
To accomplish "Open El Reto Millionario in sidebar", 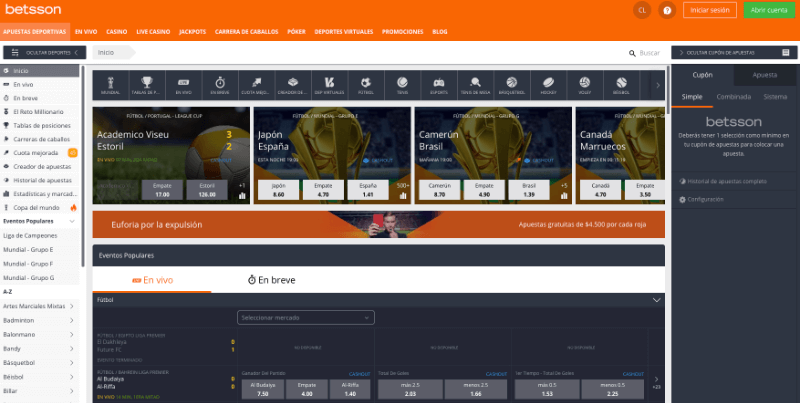I will coord(40,112).
